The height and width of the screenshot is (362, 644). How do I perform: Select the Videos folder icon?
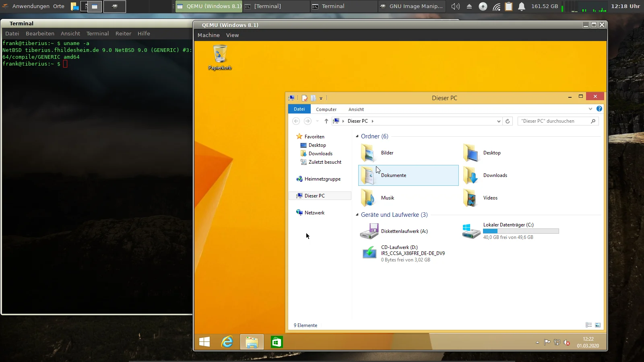pyautogui.click(x=470, y=198)
